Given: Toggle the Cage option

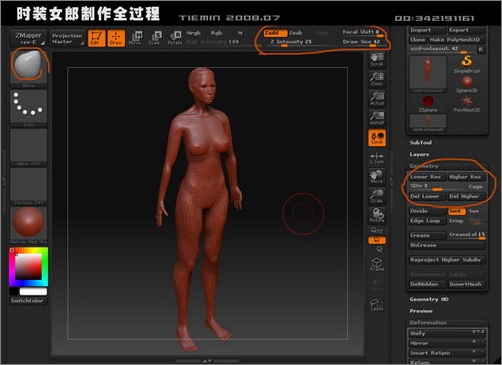Looking at the screenshot, I should [x=475, y=187].
